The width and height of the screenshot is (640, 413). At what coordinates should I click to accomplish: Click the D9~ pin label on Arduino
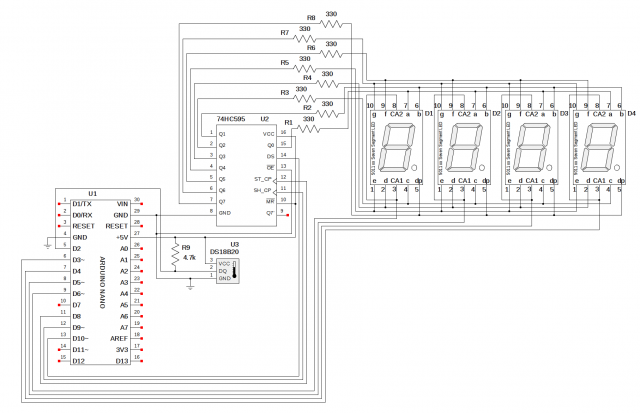point(79,327)
